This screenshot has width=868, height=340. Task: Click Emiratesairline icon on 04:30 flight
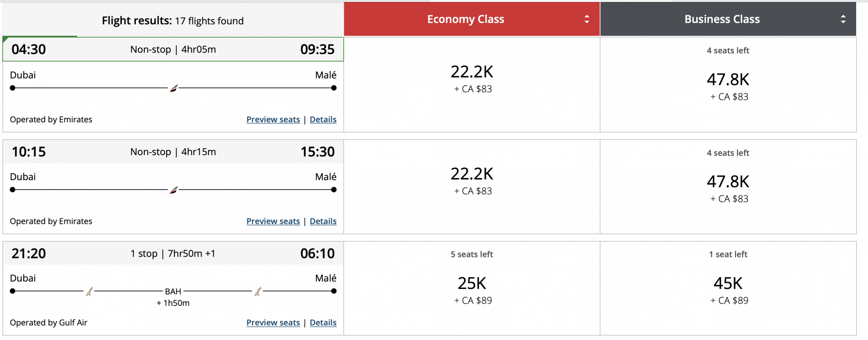pos(174,88)
